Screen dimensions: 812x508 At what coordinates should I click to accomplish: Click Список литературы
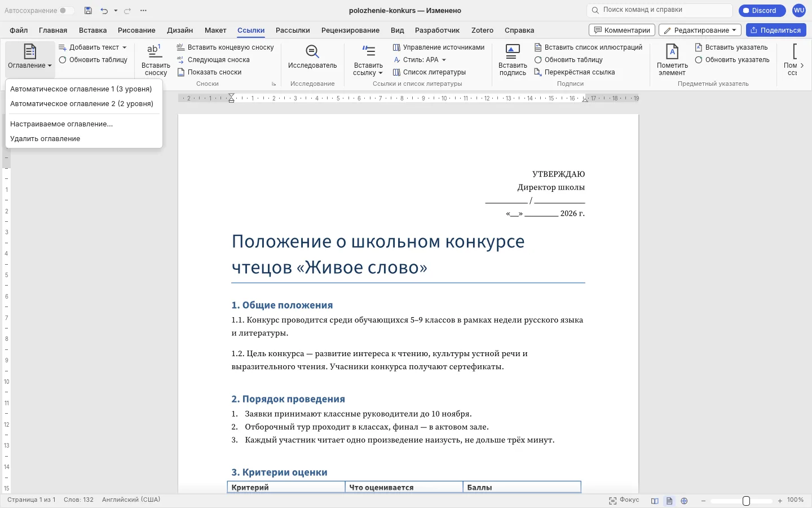point(429,72)
